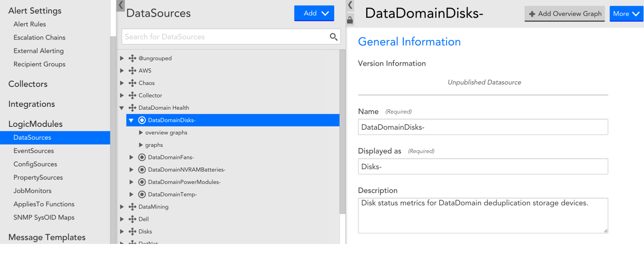This screenshot has width=644, height=262.
Task: Click the Name input field
Action: pos(483,127)
